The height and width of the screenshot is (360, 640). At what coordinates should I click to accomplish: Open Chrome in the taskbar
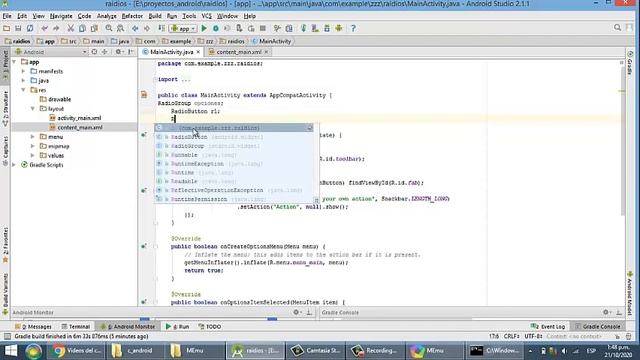coord(76,351)
